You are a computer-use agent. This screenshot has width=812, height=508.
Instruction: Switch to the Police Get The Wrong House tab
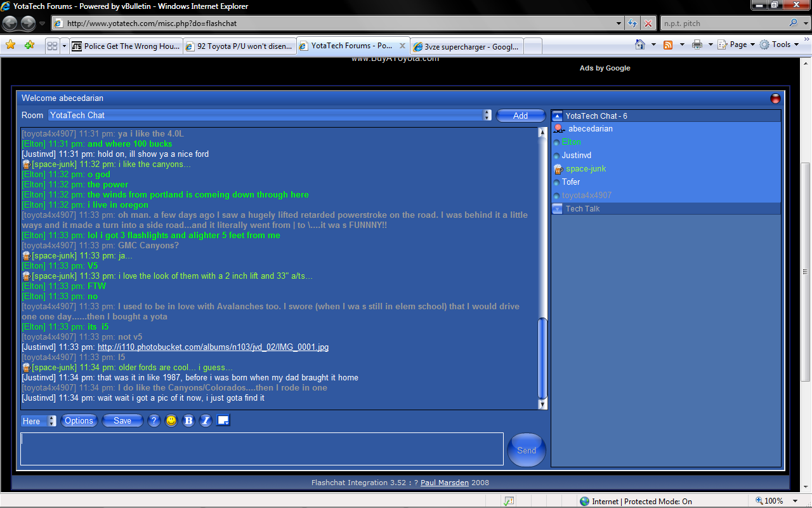pos(126,46)
